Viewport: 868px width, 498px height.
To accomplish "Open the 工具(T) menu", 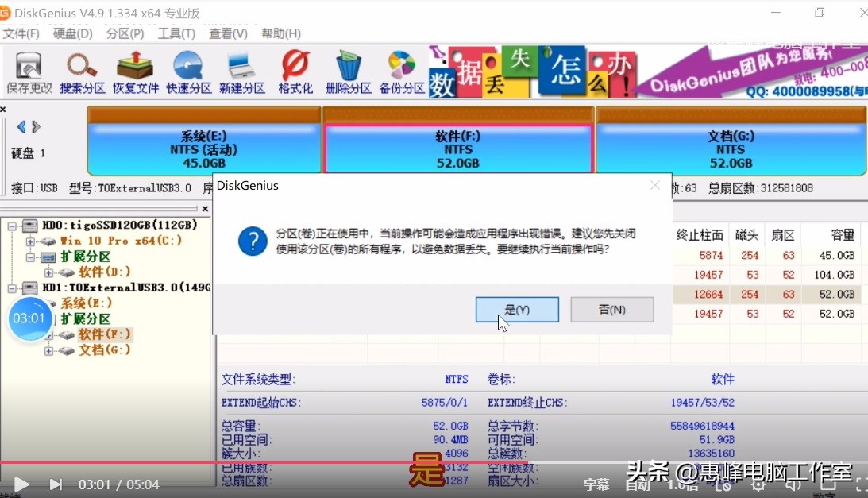I will tap(176, 33).
